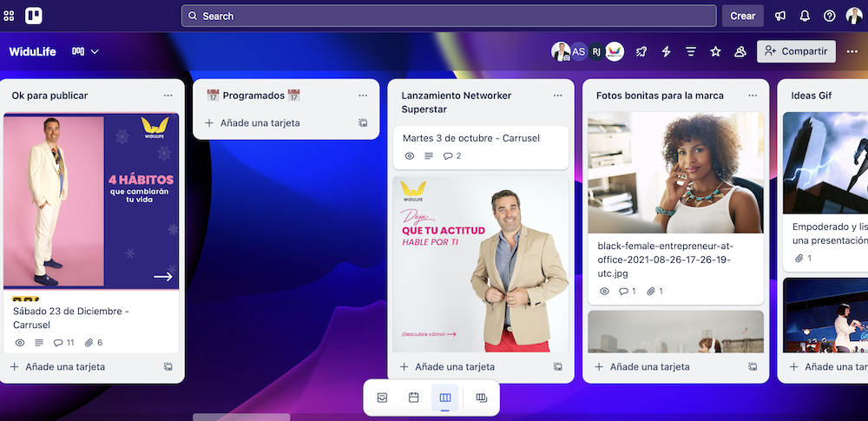Open the top Ideas Gif card cover image
The image size is (868, 421).
tap(825, 163)
